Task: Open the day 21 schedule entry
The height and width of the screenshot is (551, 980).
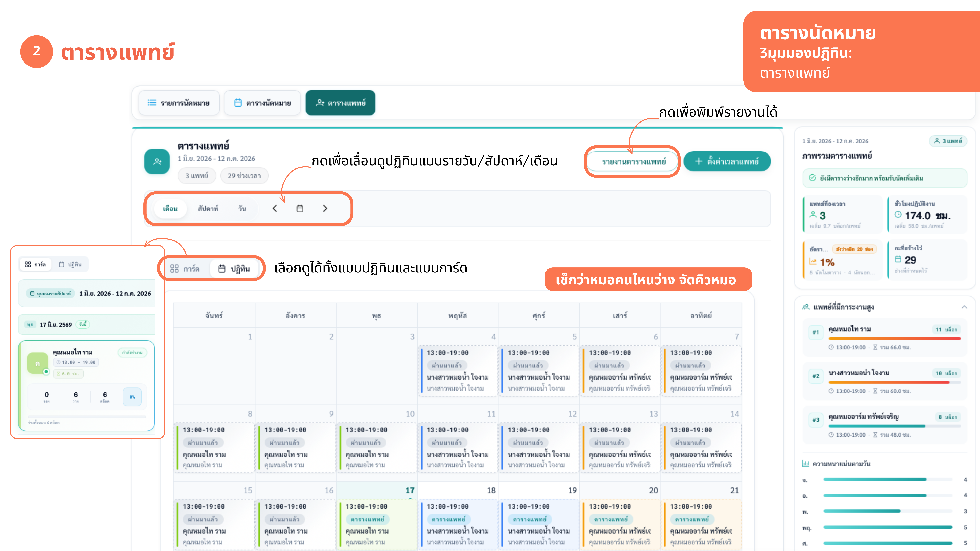Action: tap(702, 524)
